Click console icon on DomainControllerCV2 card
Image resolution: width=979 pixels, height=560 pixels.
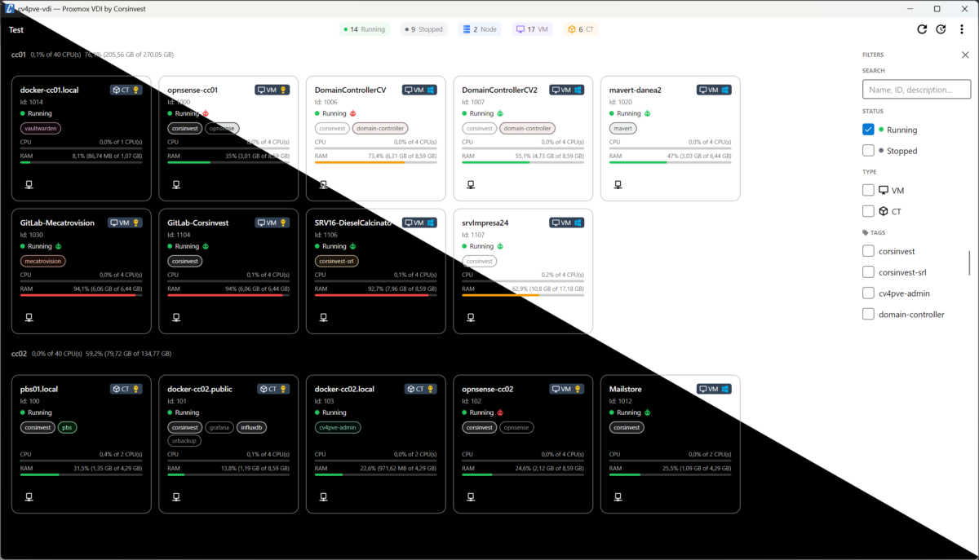point(471,184)
